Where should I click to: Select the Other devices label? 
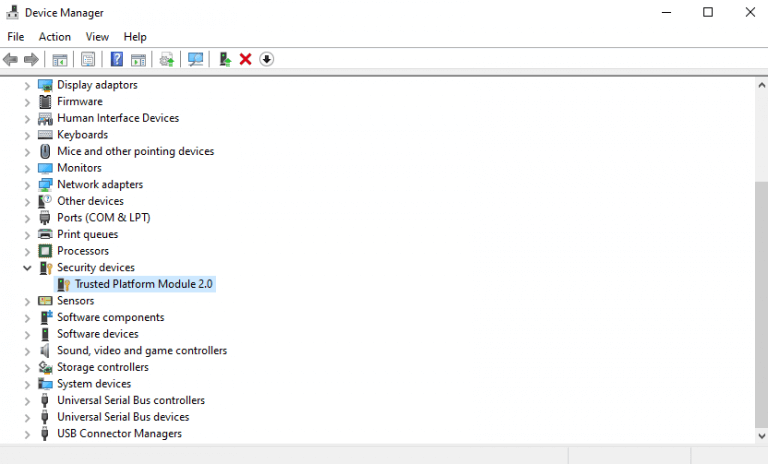point(91,201)
